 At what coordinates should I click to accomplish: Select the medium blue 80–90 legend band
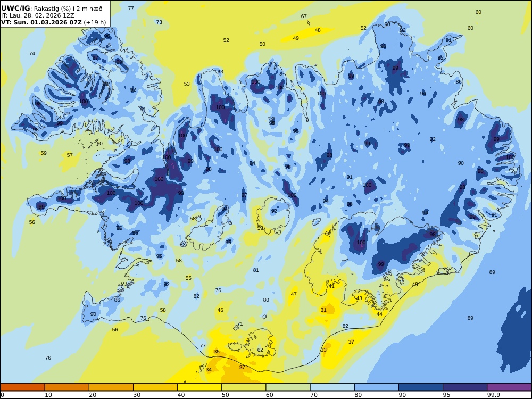pos(377,387)
